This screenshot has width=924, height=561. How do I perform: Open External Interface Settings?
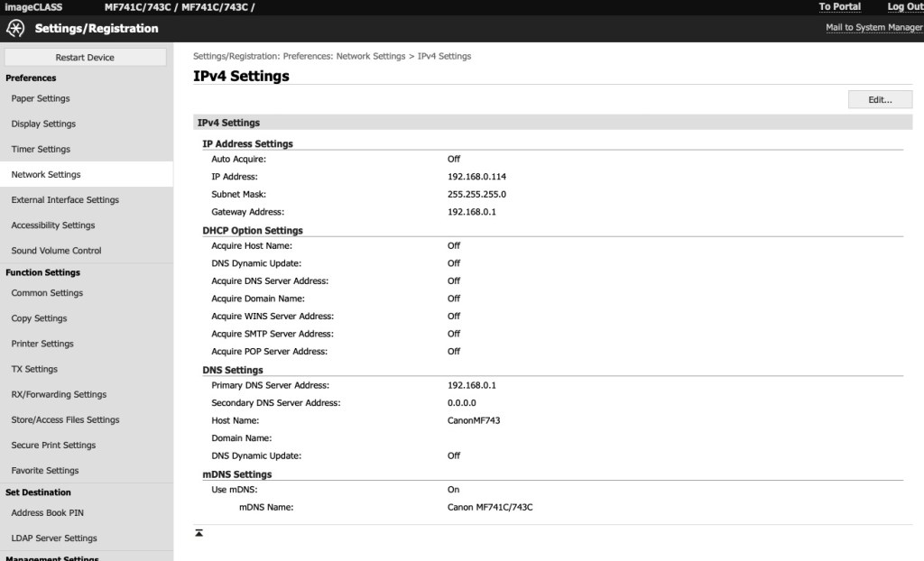65,199
